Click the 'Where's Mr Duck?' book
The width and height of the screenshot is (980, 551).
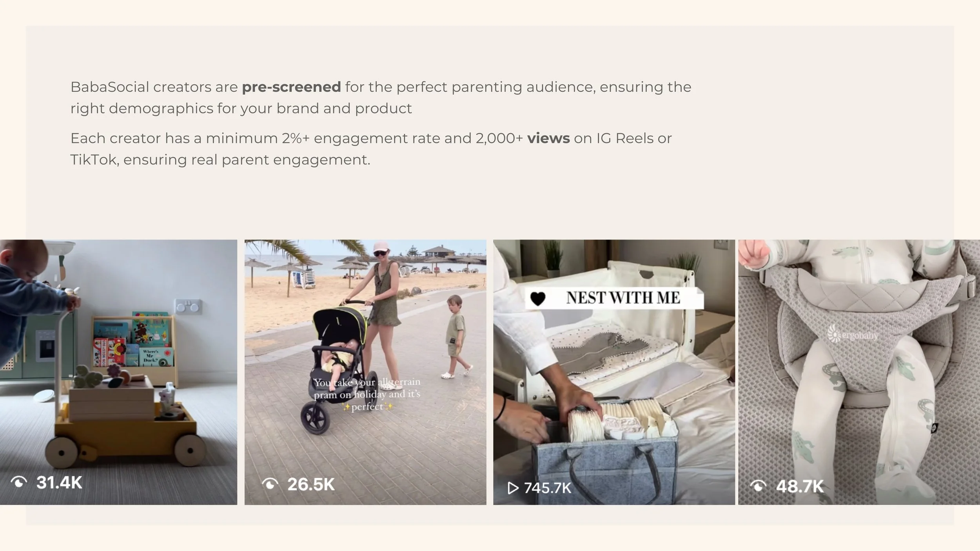click(156, 356)
